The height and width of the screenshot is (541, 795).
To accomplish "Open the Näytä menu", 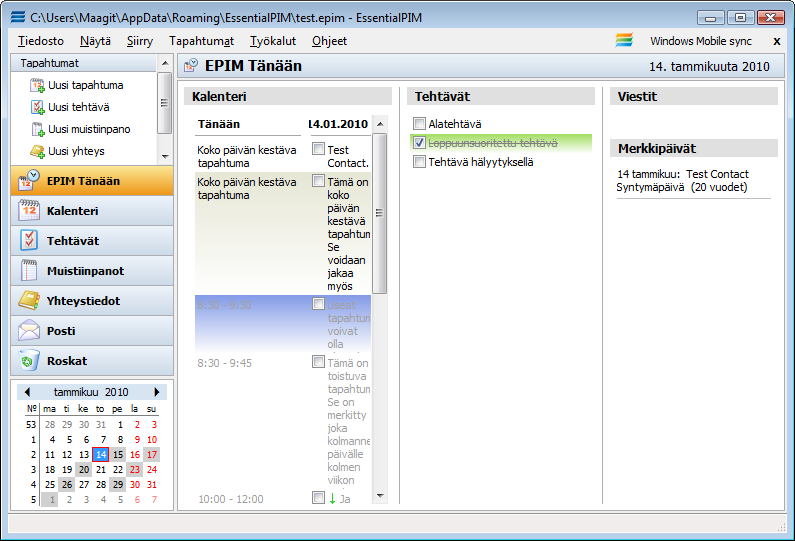I will click(95, 41).
